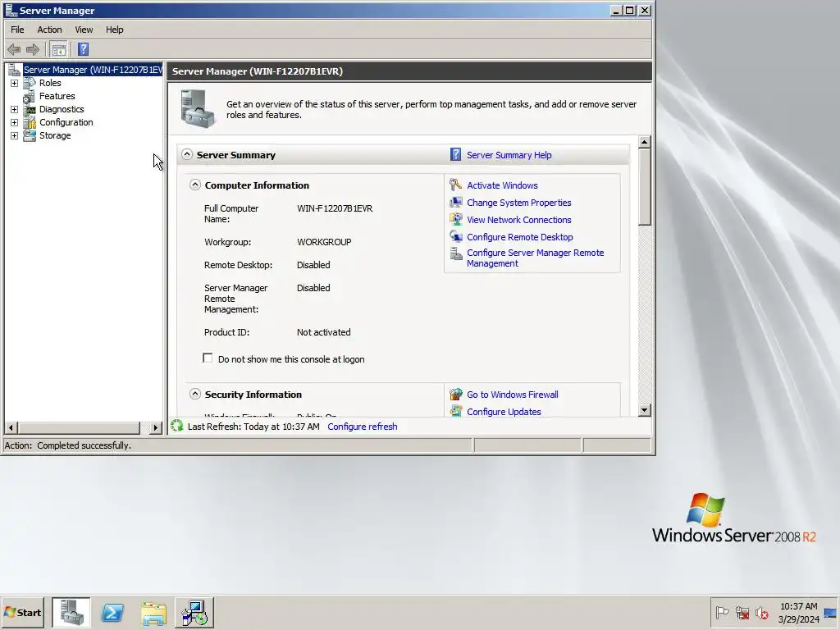Click the tree pane scroll left arrow
Screen dimensions: 840x630
[11, 427]
